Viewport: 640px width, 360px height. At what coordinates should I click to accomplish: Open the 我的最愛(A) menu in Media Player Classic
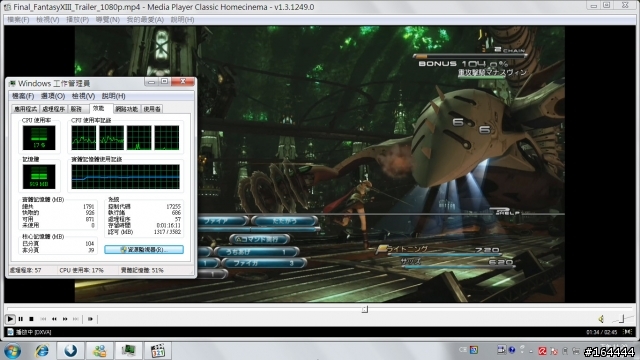(145, 20)
